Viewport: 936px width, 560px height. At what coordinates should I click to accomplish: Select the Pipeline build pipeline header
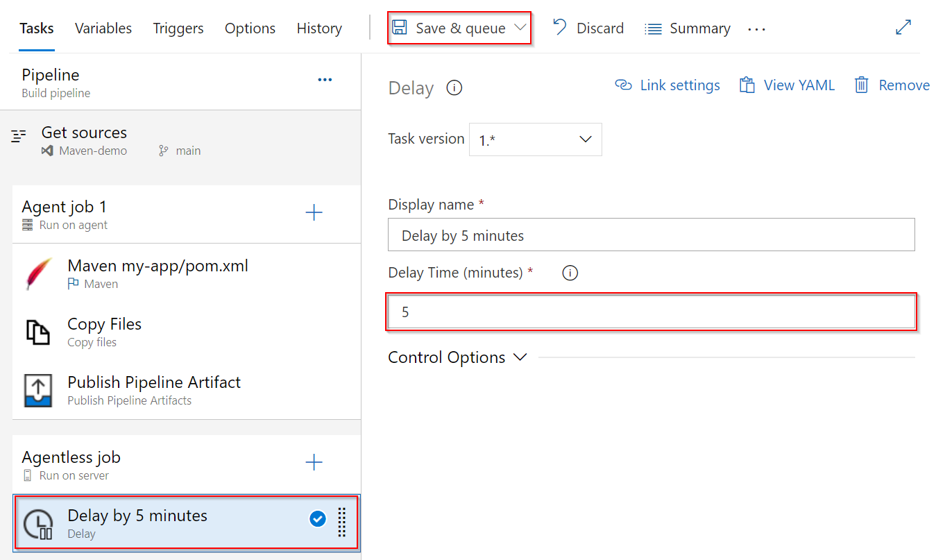click(x=180, y=82)
